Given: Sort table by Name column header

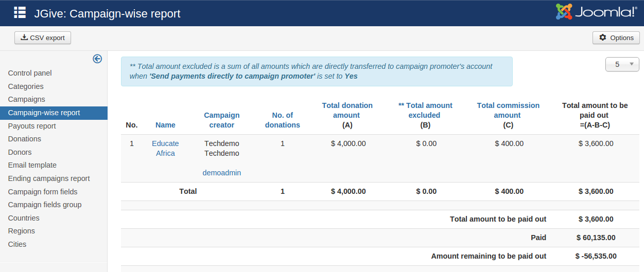Looking at the screenshot, I should [x=165, y=125].
